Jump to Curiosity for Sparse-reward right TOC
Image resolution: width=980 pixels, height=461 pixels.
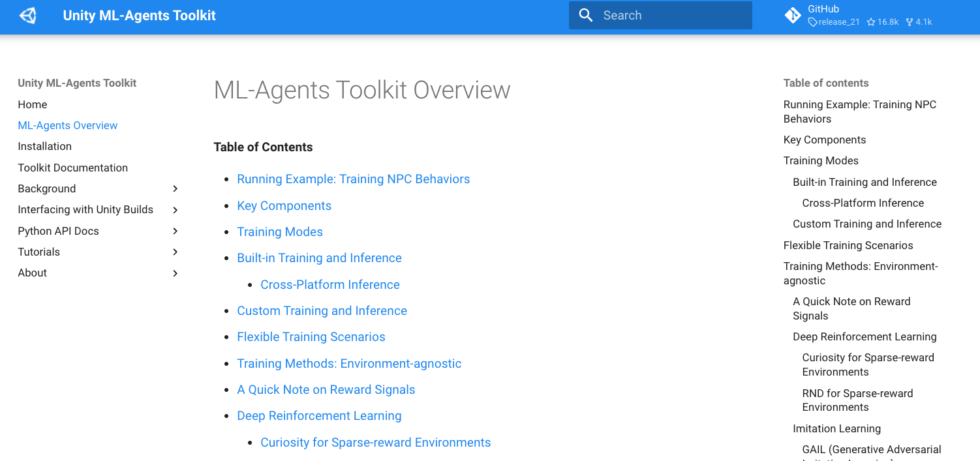point(868,364)
